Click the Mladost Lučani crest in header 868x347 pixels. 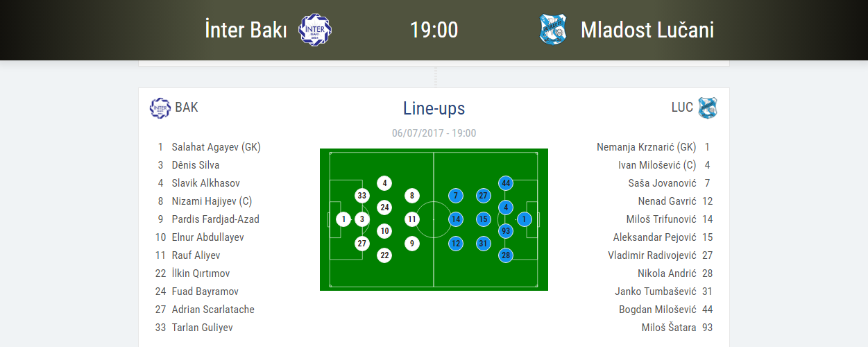(553, 30)
